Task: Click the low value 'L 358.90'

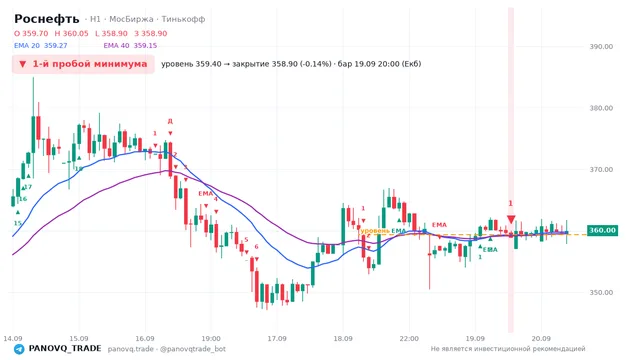Action: point(111,33)
